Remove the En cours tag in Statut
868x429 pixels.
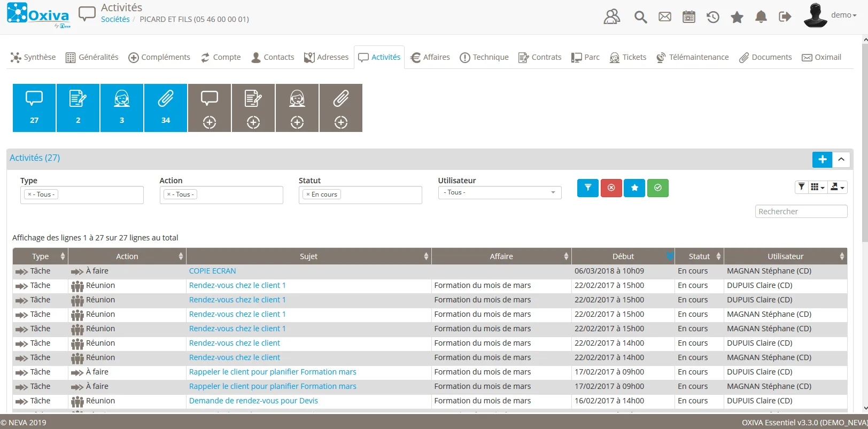(308, 194)
